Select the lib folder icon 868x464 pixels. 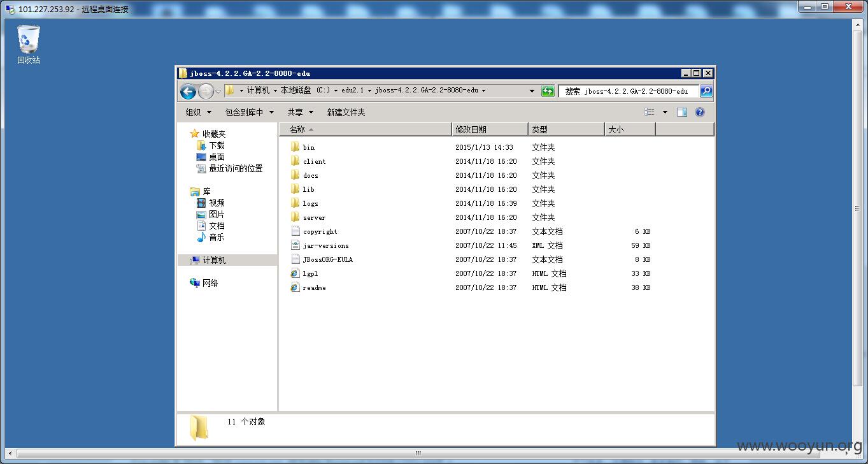(x=295, y=189)
